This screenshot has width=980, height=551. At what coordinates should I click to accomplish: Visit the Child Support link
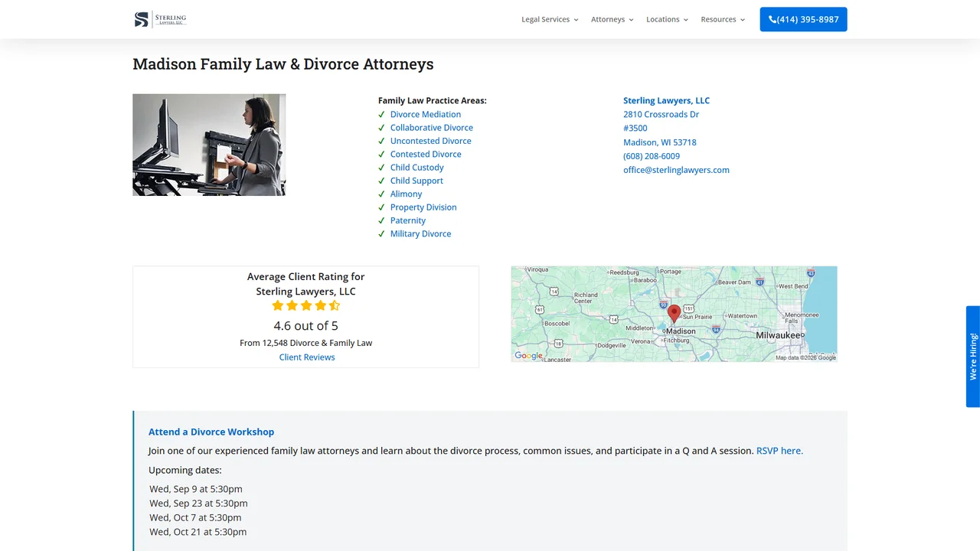tap(416, 181)
